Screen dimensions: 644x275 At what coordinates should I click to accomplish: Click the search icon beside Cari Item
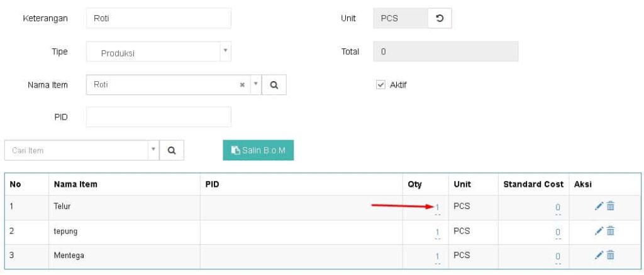pos(171,150)
